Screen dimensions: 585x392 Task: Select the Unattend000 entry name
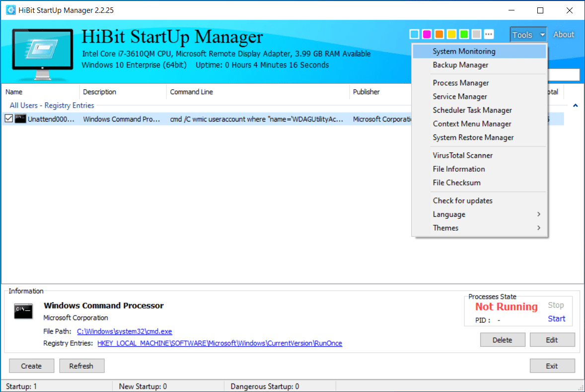[51, 119]
